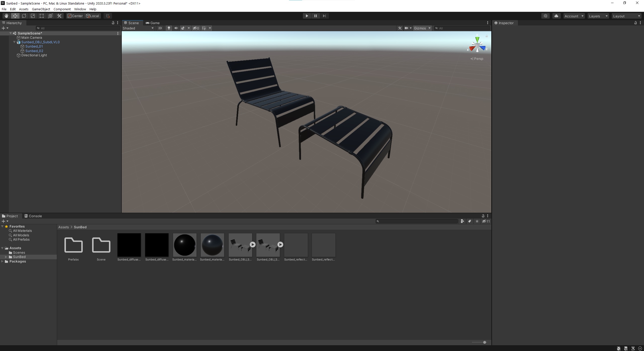Select the Hand tool in toolbar
Screen dimensions: 644x351
click(6, 16)
